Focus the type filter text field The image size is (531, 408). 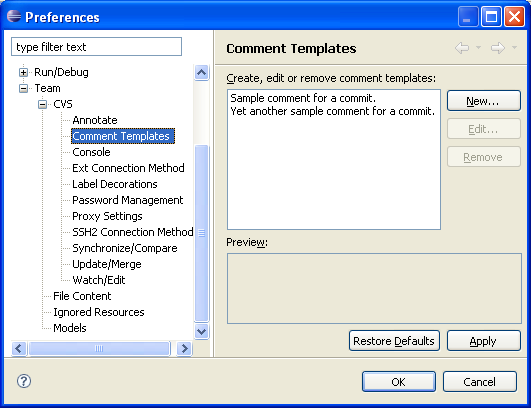97,47
